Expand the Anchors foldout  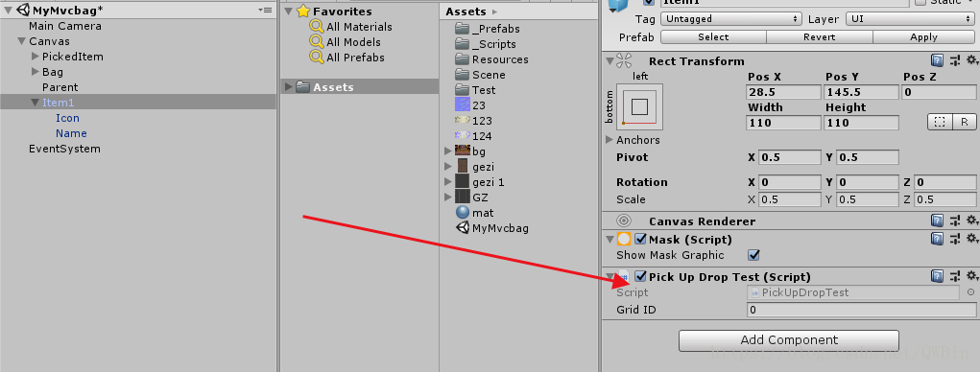[610, 140]
